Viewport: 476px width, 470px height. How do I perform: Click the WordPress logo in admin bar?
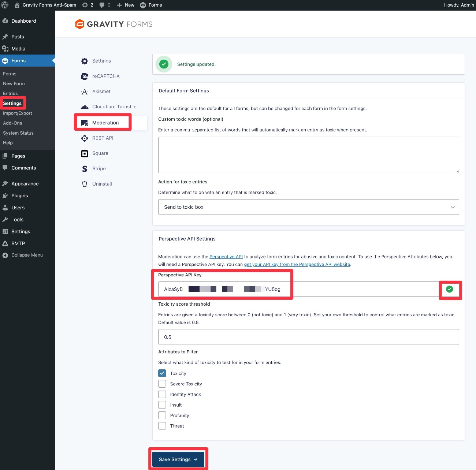[x=5, y=5]
